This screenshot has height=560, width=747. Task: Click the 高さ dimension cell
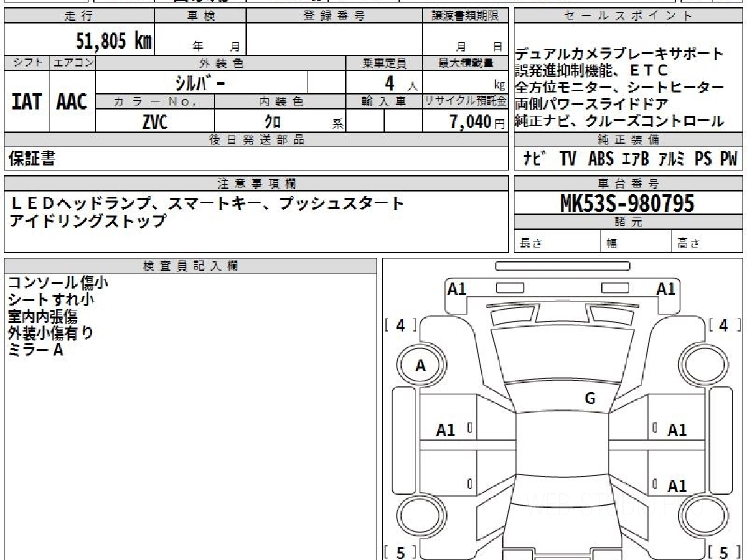707,241
